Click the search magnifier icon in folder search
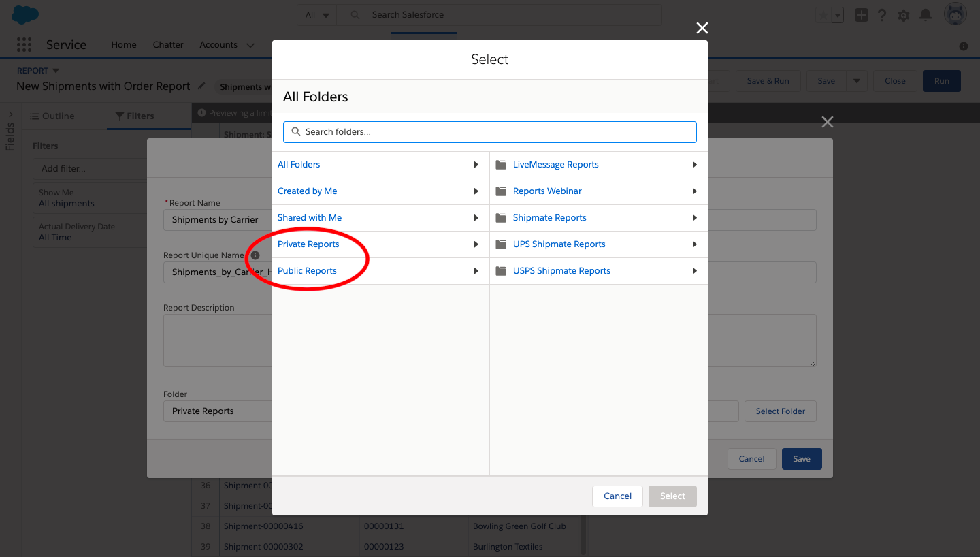The height and width of the screenshot is (557, 980). pyautogui.click(x=295, y=132)
